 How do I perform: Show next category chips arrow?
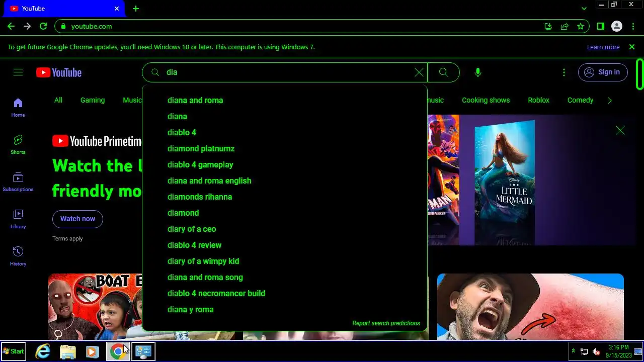coord(610,101)
